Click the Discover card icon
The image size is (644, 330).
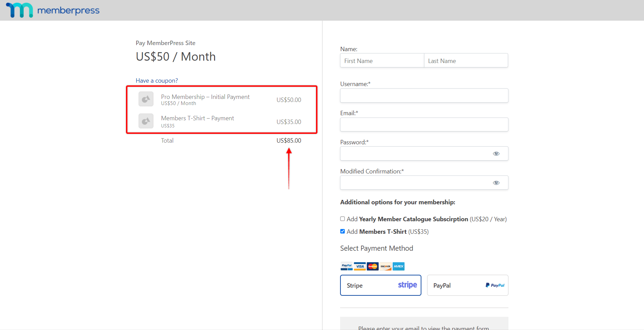click(386, 266)
